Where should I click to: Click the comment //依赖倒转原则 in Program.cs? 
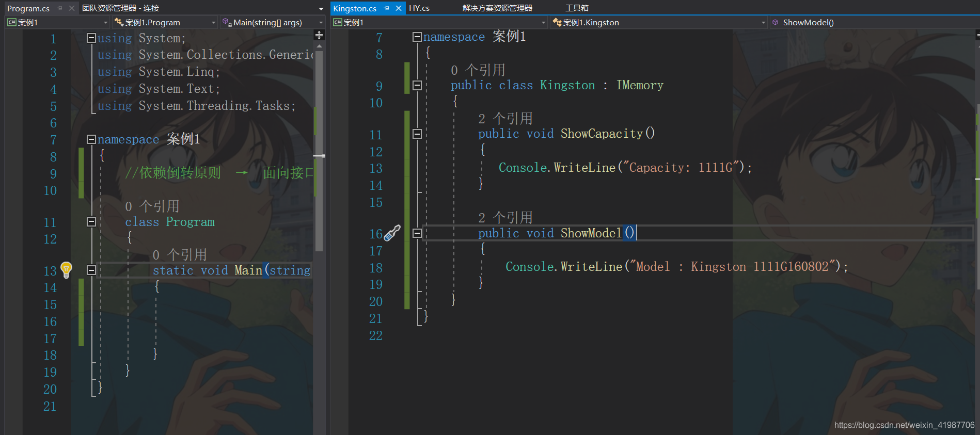173,173
